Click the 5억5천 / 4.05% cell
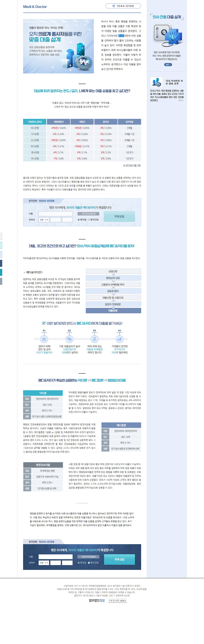The image size is (204, 644). point(82,128)
